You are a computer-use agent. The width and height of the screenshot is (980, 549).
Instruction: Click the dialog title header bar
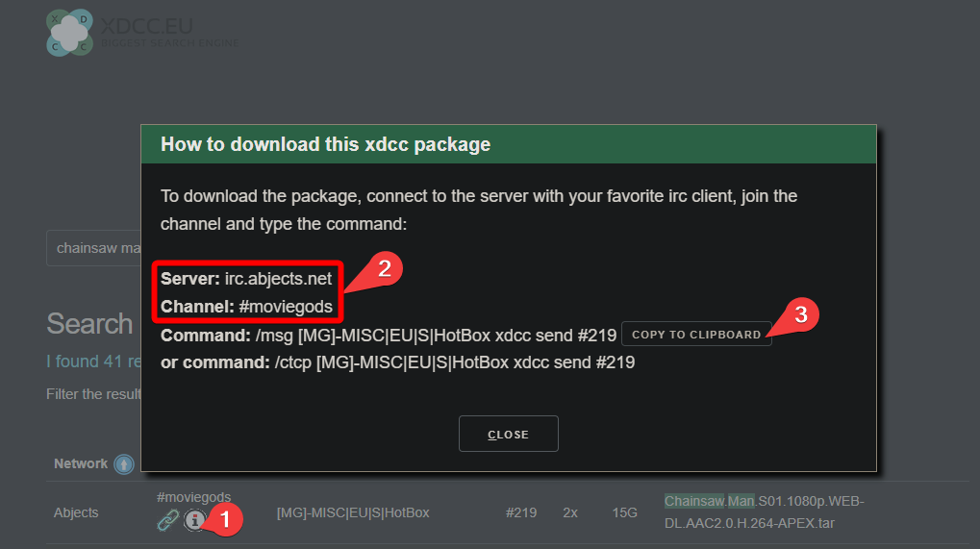tap(508, 144)
